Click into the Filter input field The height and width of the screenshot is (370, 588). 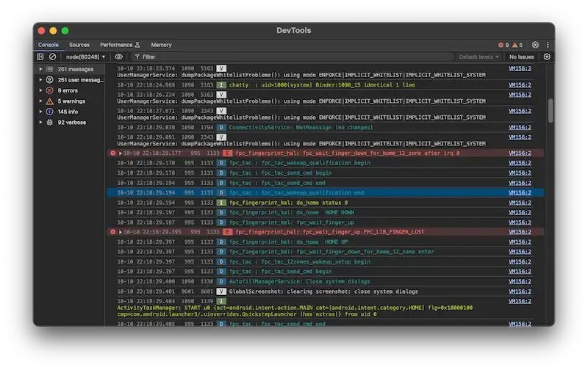(293, 57)
